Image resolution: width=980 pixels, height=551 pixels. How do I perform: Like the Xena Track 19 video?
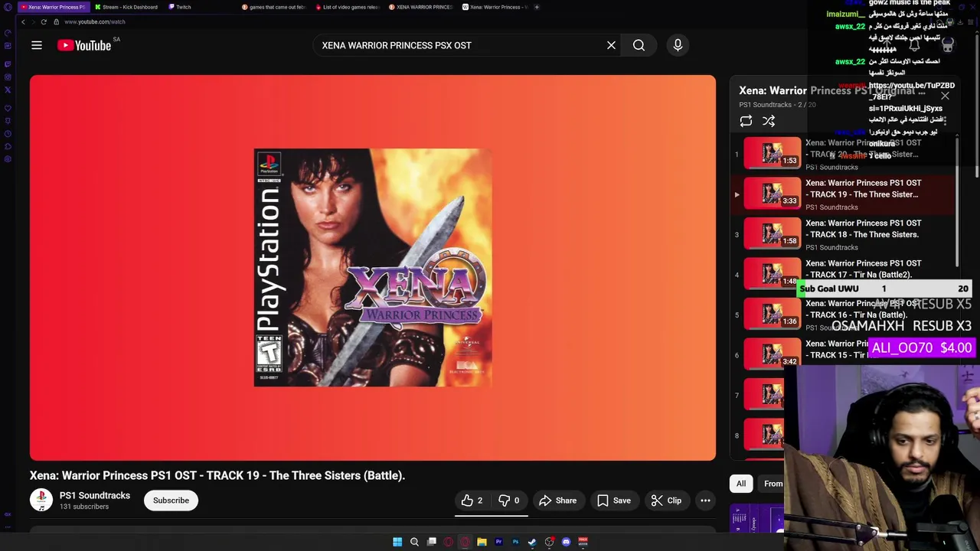[x=472, y=500]
